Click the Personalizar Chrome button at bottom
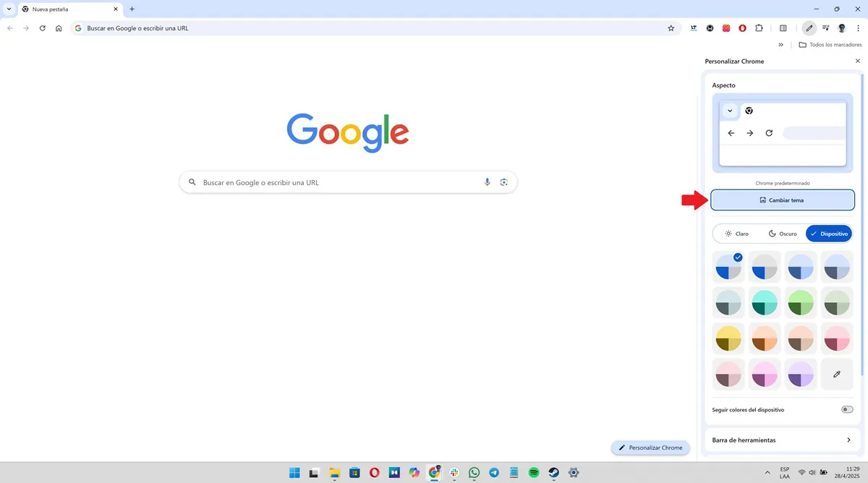 pos(650,448)
